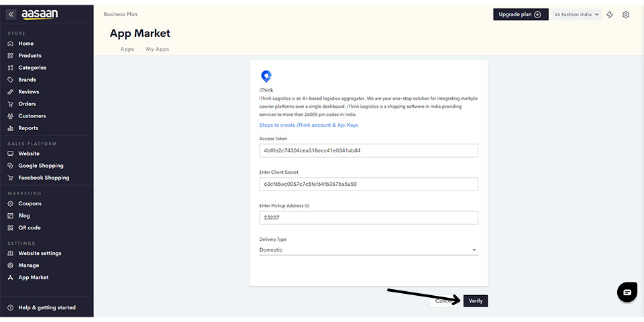This screenshot has width=644, height=322.
Task: Click the lightning bolt icon in header
Action: click(610, 15)
